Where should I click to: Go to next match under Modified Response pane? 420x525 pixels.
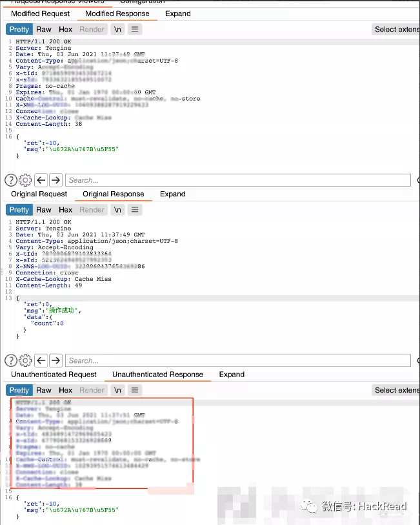(x=56, y=180)
